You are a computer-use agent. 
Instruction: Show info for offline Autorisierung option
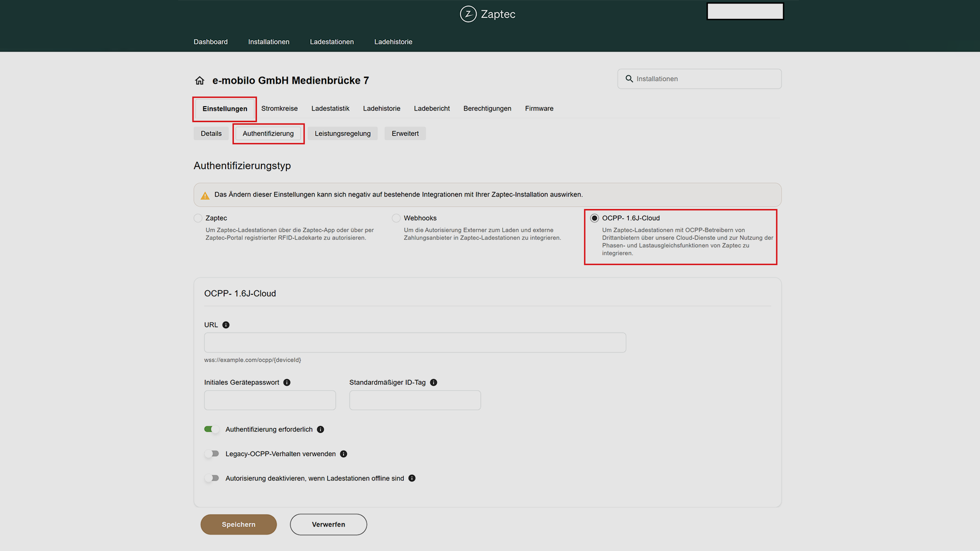(412, 479)
